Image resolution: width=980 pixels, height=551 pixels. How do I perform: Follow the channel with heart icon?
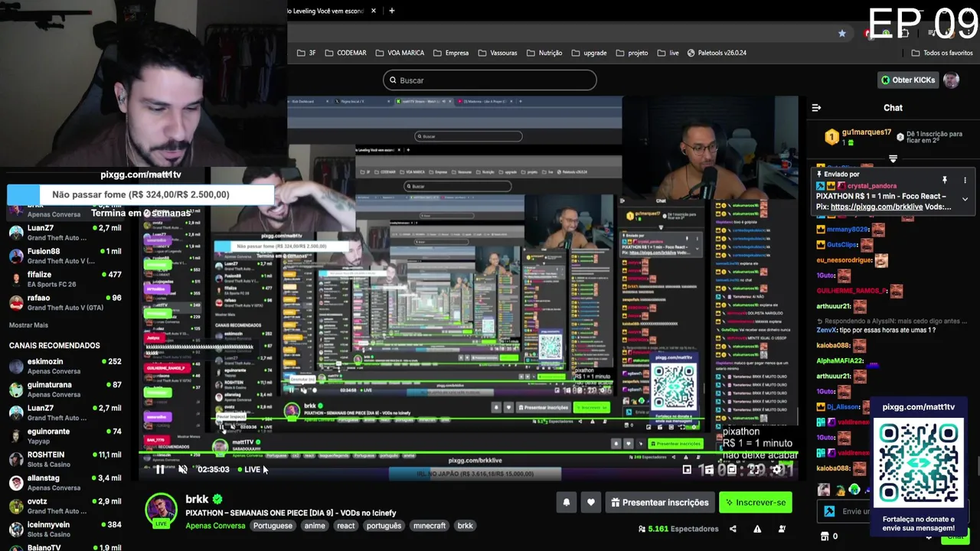click(x=590, y=503)
